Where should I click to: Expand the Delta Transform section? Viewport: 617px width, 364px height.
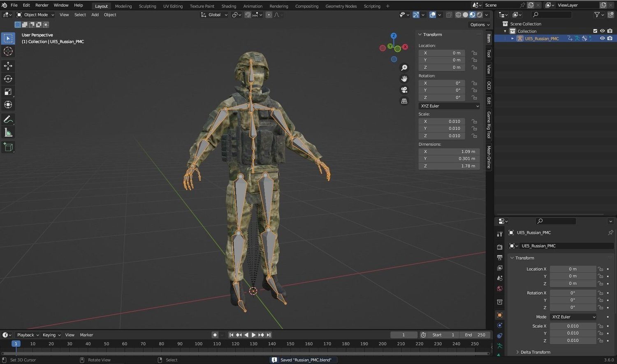click(x=535, y=352)
